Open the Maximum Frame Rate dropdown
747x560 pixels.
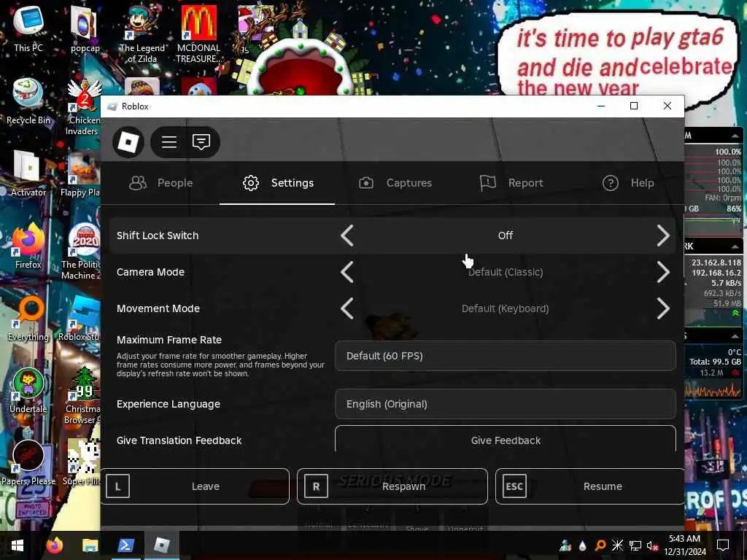(x=505, y=356)
